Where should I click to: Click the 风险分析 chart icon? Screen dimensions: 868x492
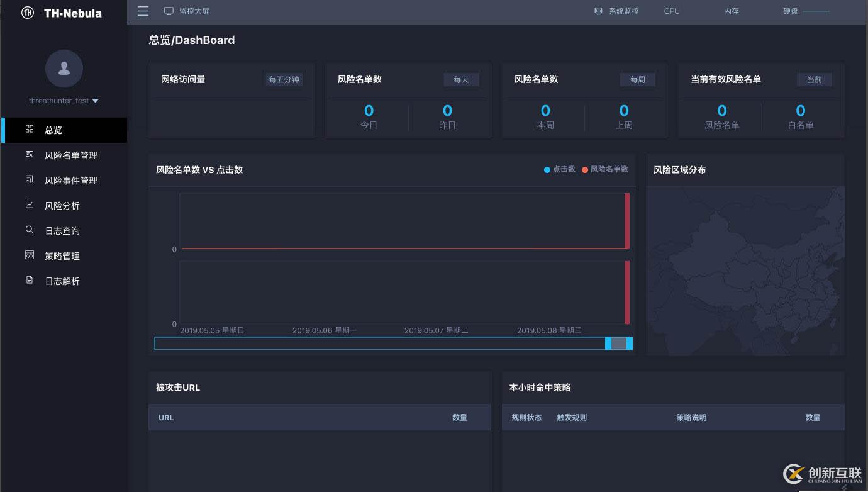[x=30, y=205]
